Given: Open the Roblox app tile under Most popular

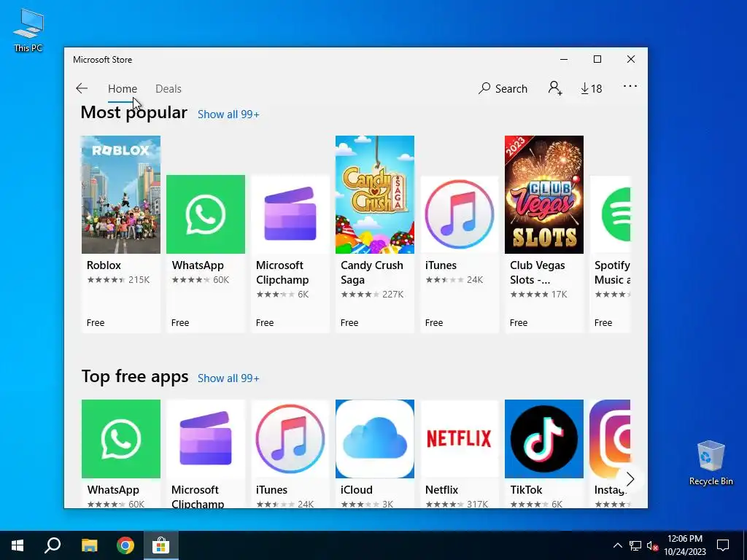Looking at the screenshot, I should 121,234.
